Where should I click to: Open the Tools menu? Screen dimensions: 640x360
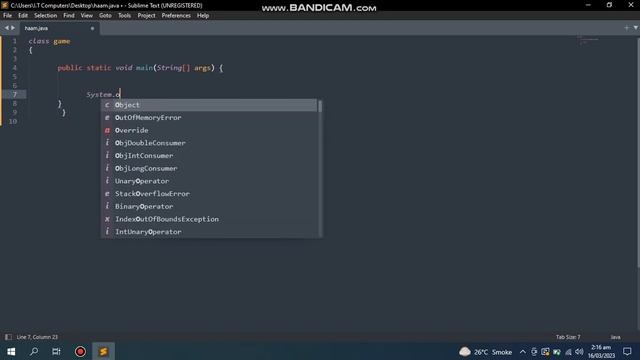(x=124, y=16)
